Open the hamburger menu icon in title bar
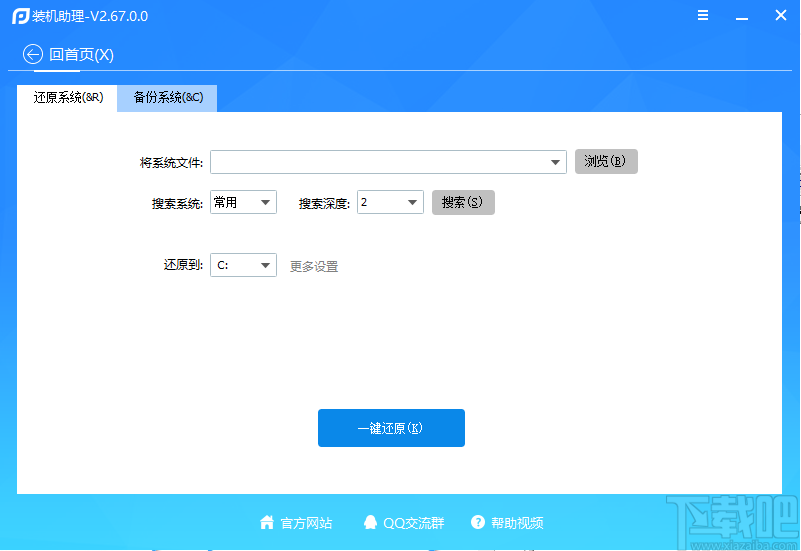 [703, 15]
